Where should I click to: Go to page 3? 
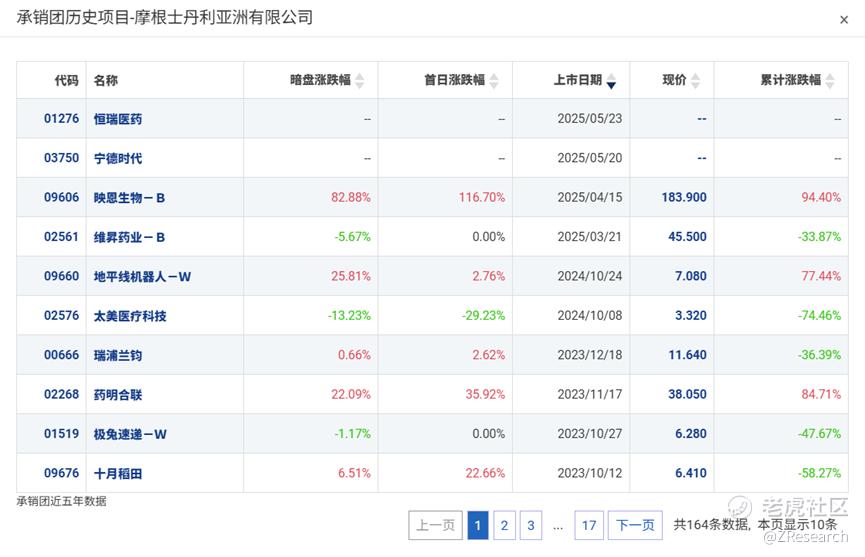(531, 525)
